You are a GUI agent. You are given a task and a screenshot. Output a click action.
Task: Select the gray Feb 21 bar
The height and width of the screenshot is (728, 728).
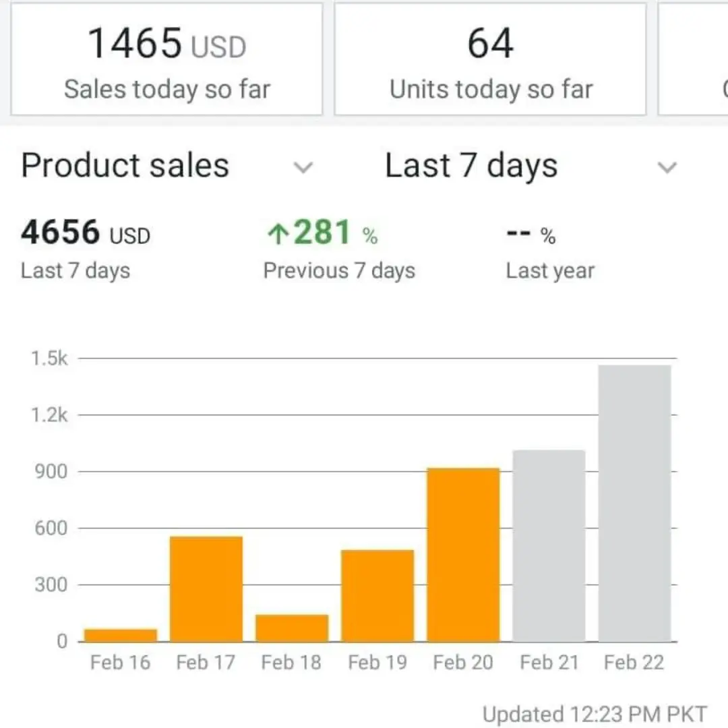549,546
